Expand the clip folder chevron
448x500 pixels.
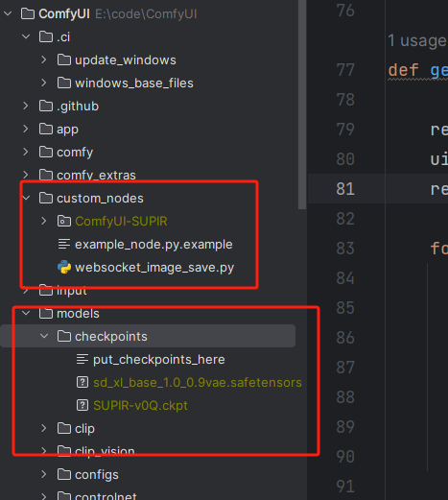pyautogui.click(x=44, y=428)
